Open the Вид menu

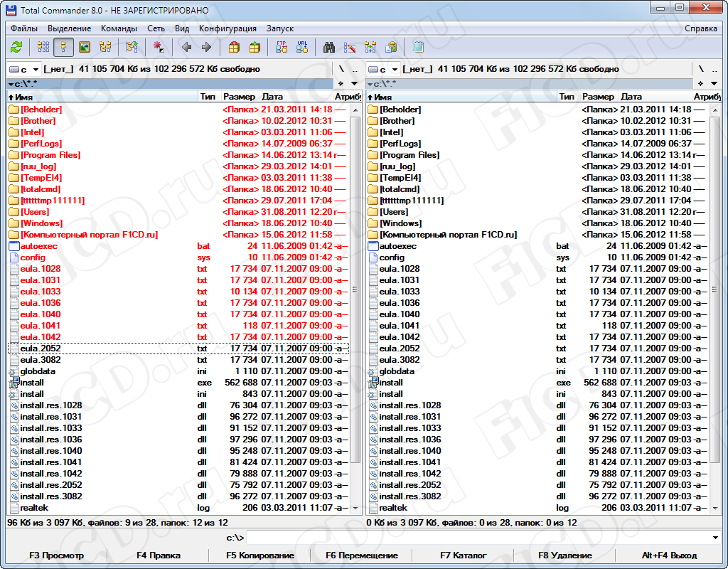tap(182, 28)
